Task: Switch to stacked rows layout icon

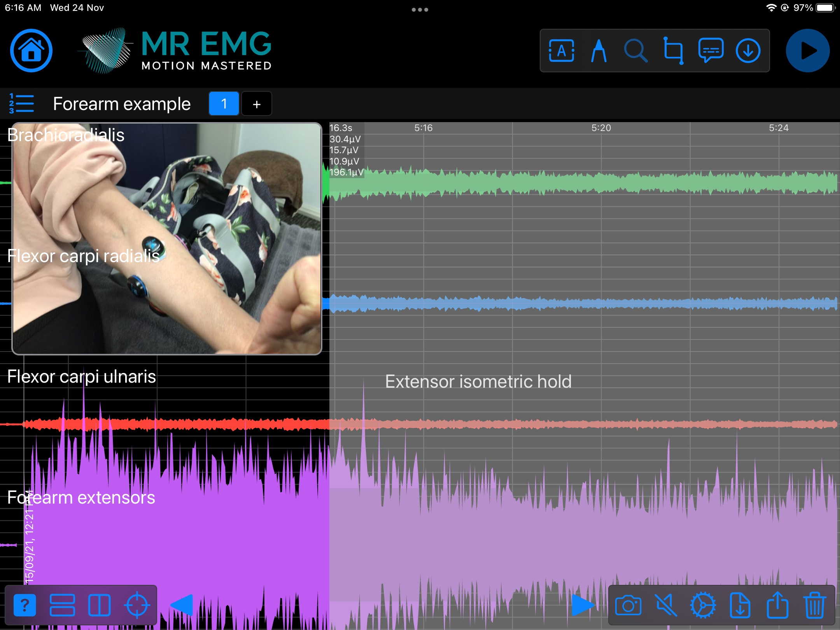Action: 62,605
